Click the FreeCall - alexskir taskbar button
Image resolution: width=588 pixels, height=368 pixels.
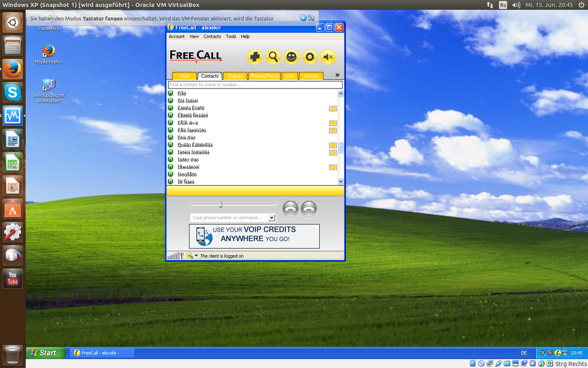[103, 353]
